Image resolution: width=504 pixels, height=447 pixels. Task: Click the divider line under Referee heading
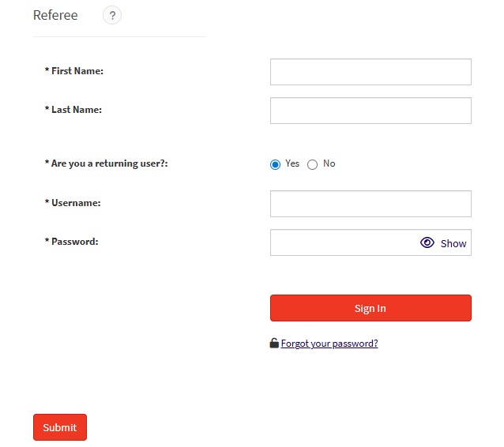(x=119, y=36)
